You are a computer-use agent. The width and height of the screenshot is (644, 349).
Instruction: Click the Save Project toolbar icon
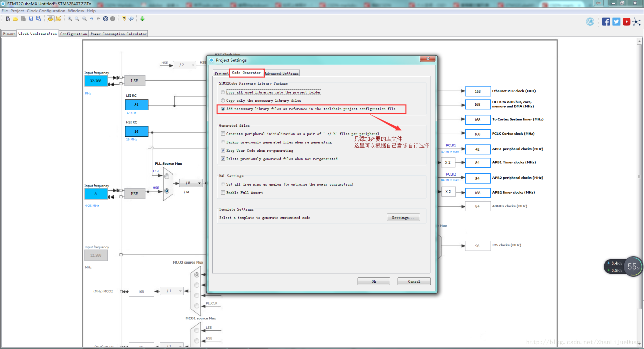31,19
